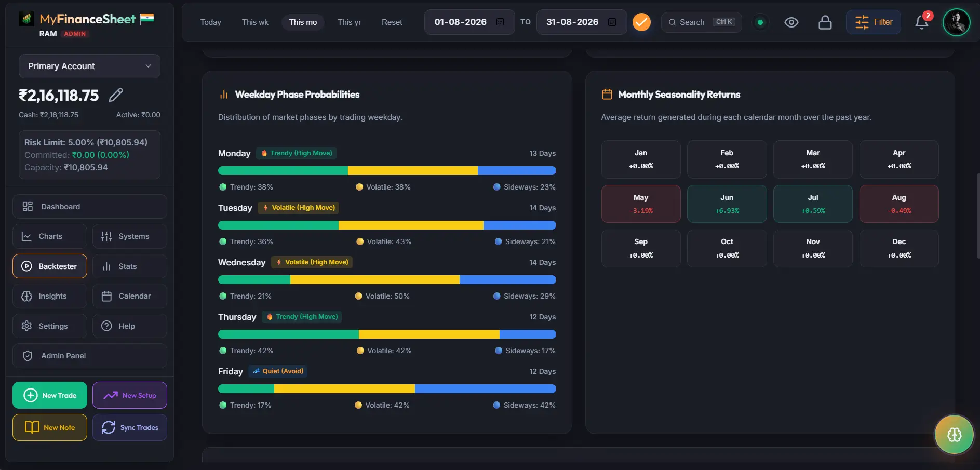Click Friday's Quiet (Avoid) badge
The height and width of the screenshot is (470, 980).
[278, 371]
